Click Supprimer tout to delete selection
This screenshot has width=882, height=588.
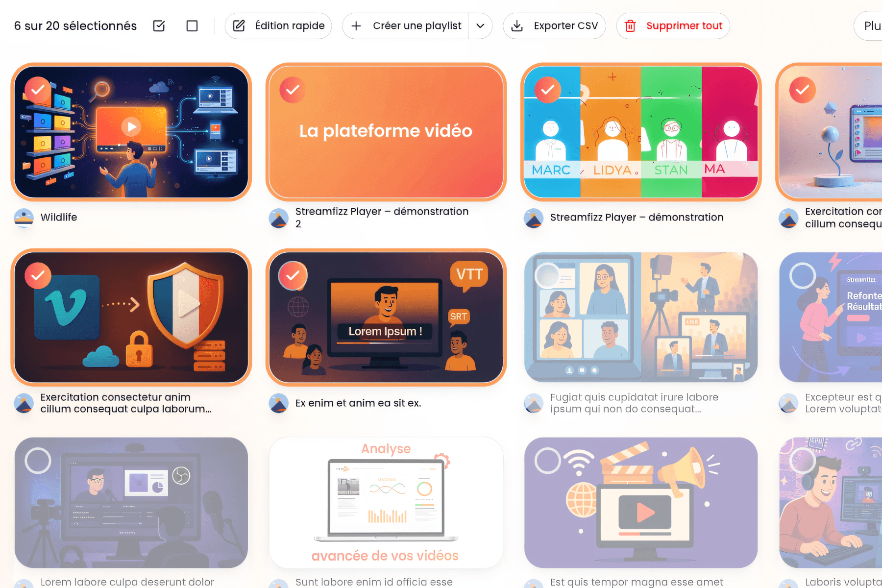click(x=685, y=25)
